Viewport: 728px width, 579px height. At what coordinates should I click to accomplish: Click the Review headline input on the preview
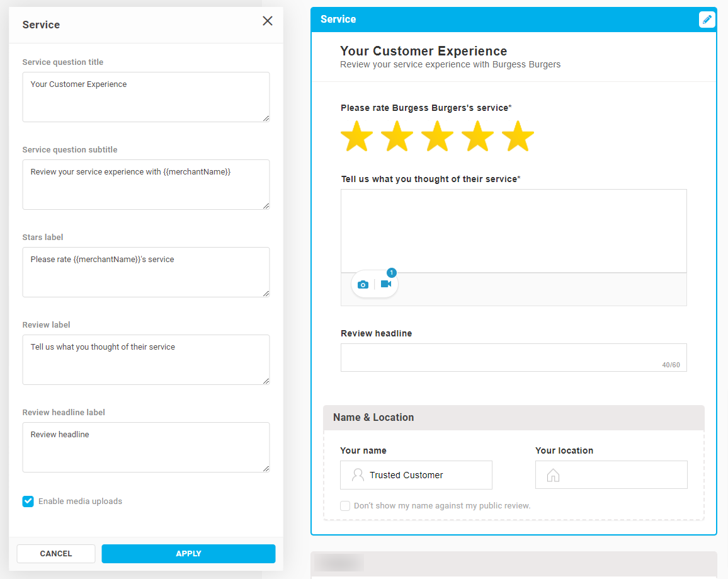pos(513,357)
